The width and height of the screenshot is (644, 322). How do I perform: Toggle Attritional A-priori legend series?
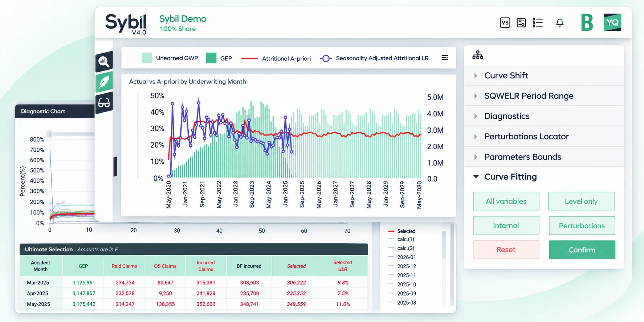click(276, 58)
